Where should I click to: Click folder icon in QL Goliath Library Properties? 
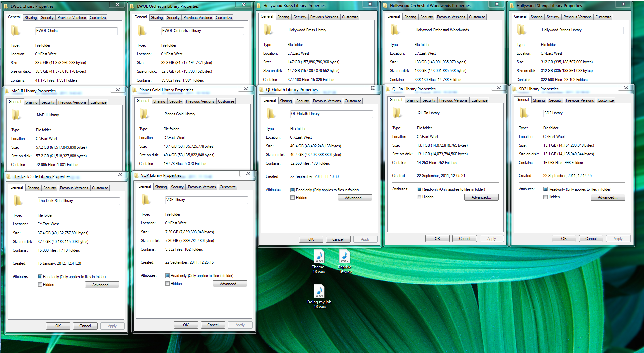click(x=271, y=114)
